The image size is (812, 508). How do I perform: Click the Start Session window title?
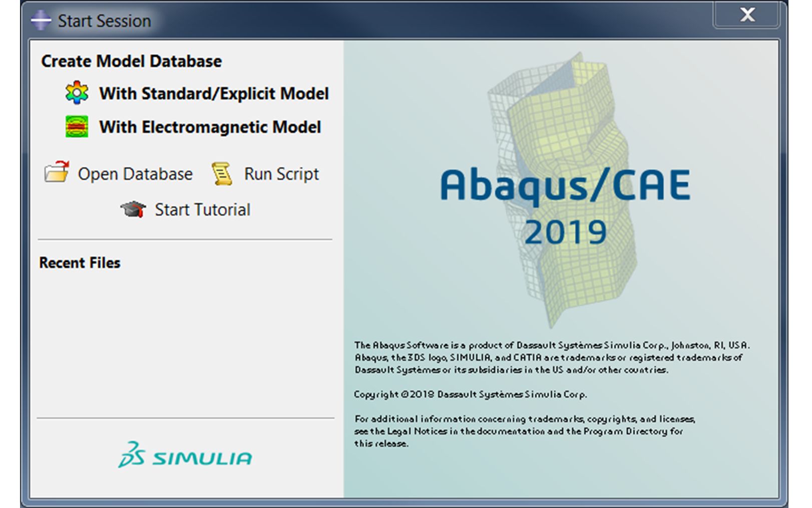coord(104,21)
